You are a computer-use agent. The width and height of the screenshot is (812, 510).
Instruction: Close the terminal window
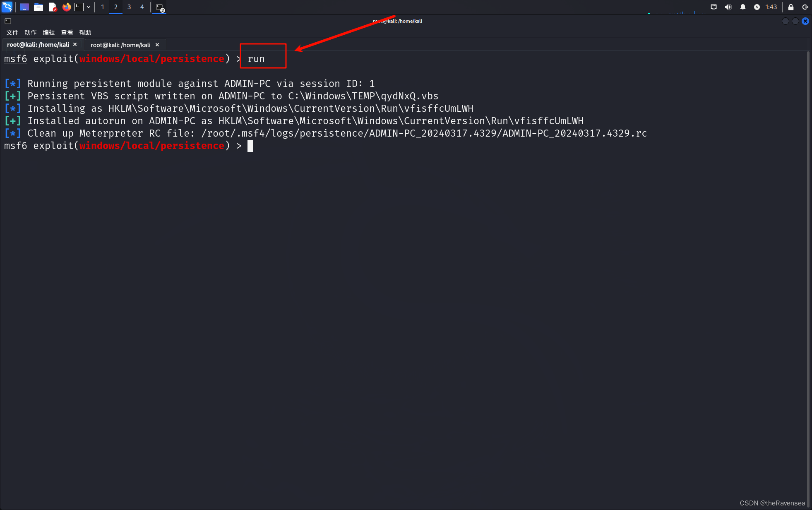(805, 21)
